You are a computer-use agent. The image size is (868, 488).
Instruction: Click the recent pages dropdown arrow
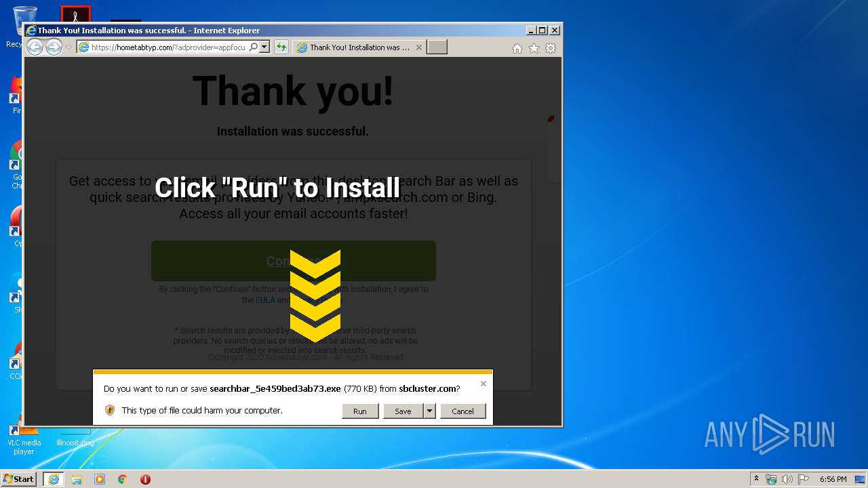click(68, 47)
